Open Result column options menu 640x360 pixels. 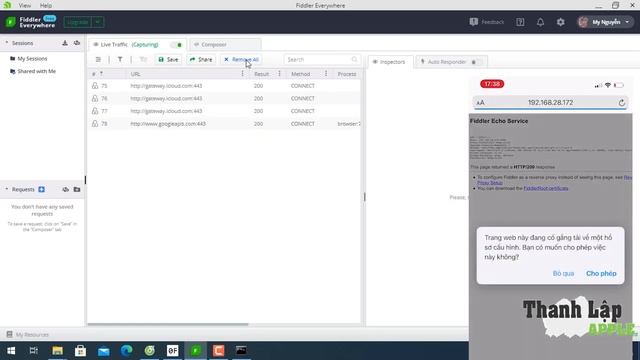pos(280,74)
